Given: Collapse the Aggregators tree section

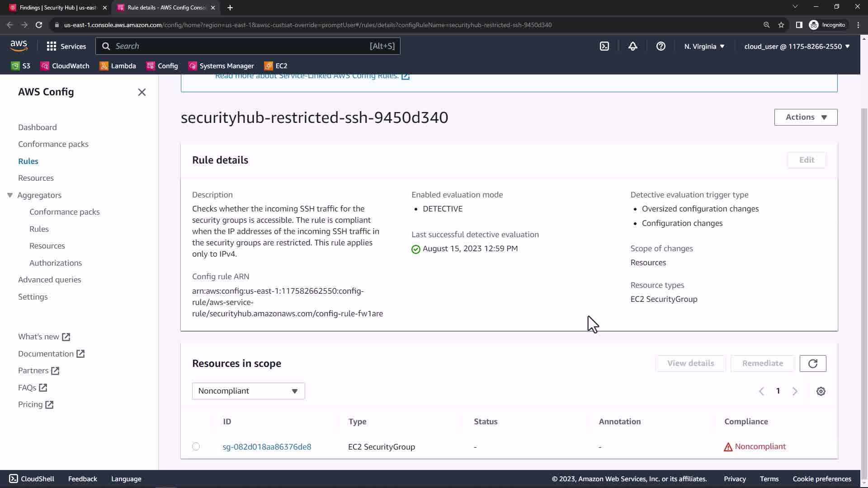Looking at the screenshot, I should pos(10,195).
